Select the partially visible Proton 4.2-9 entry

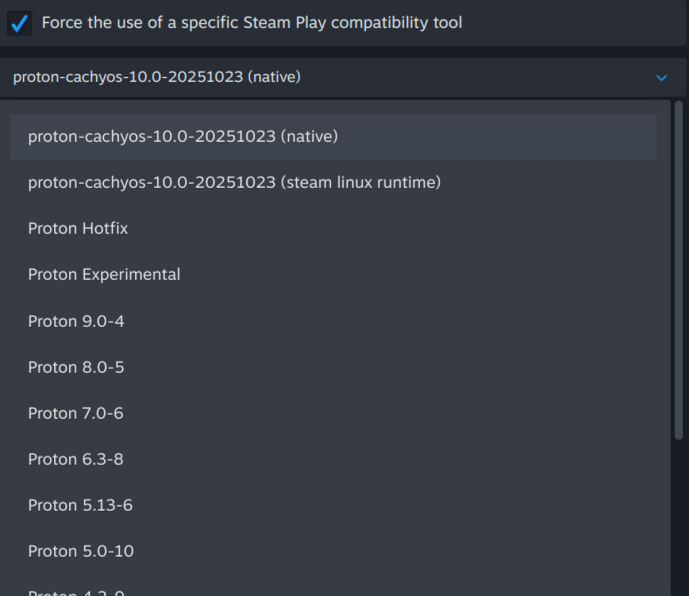pos(76,591)
